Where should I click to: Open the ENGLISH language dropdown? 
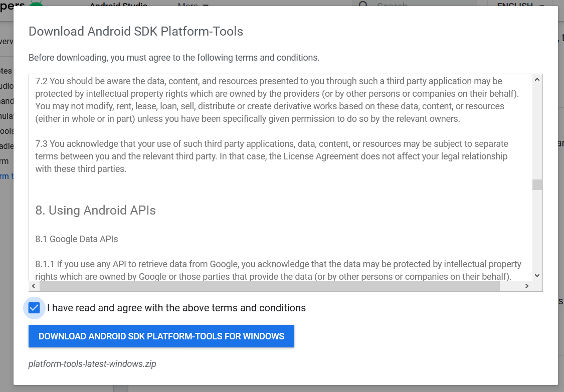pos(517,6)
